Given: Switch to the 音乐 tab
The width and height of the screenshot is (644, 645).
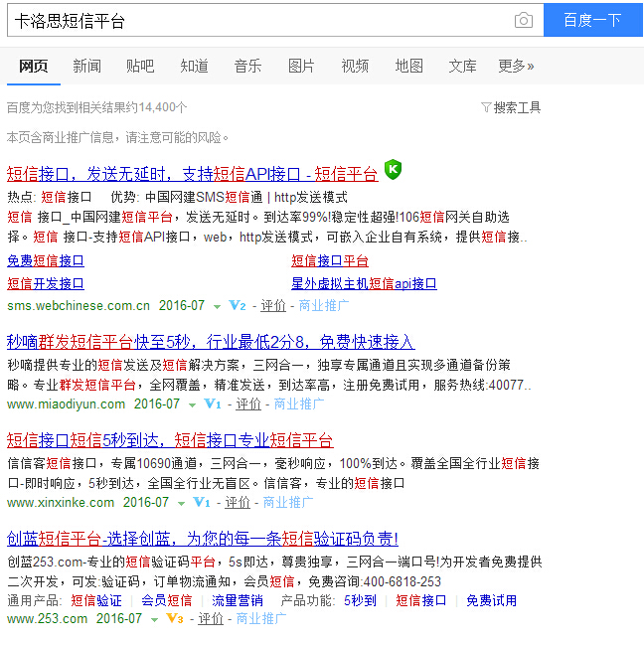Looking at the screenshot, I should [x=247, y=66].
